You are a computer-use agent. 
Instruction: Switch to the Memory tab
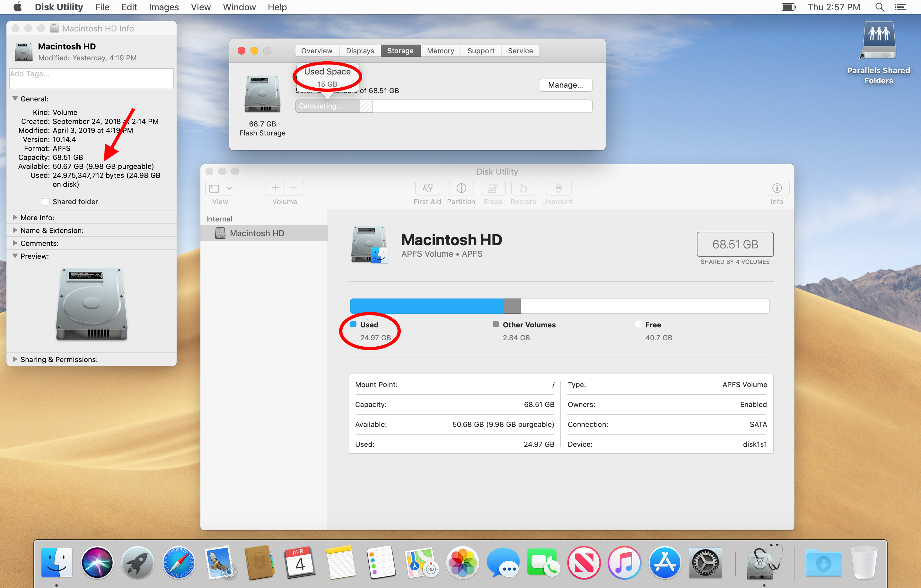[440, 51]
